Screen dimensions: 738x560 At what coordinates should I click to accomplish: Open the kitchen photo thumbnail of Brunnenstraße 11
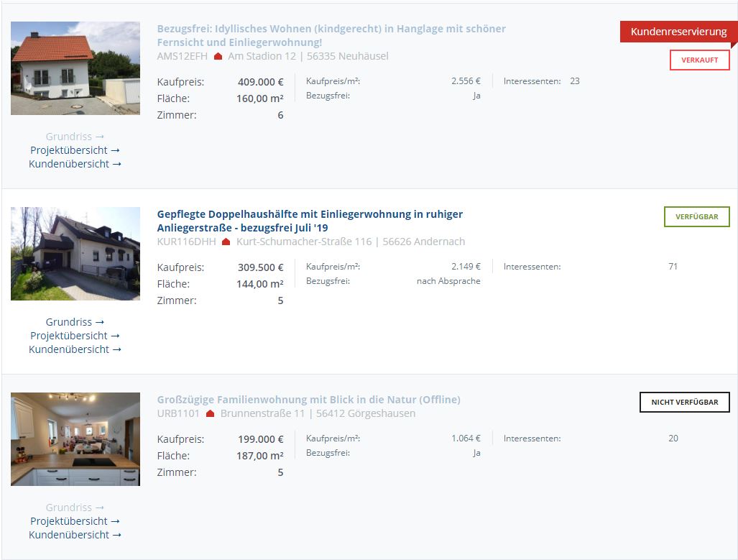point(75,439)
